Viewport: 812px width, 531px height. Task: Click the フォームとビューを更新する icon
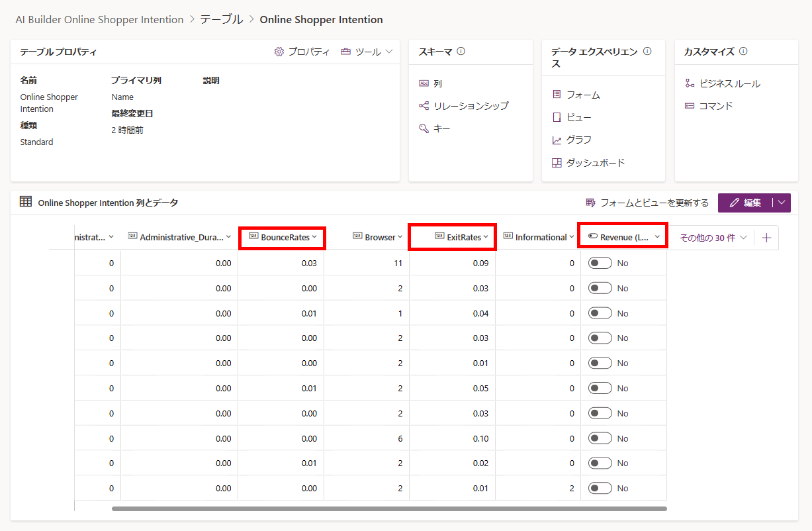coord(590,203)
